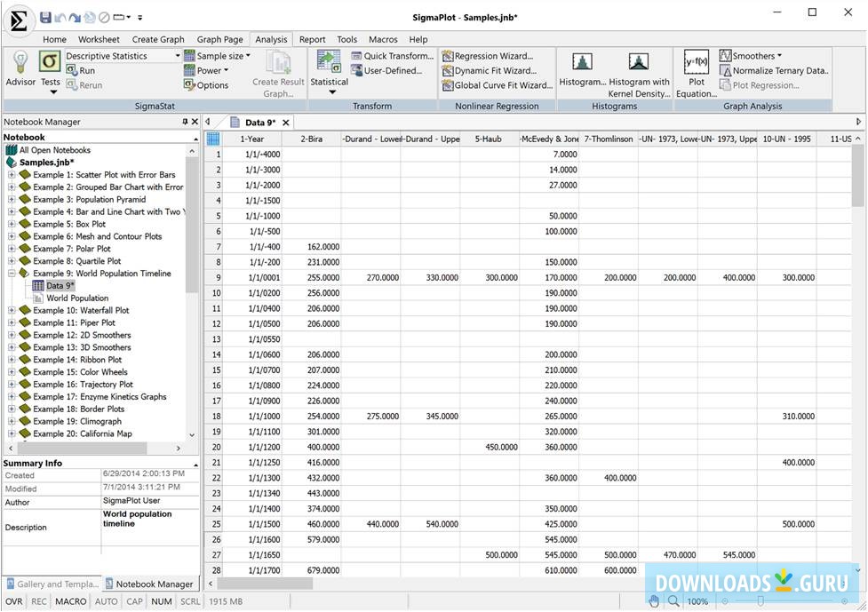
Task: Open the Home ribbon tab
Action: click(54, 39)
